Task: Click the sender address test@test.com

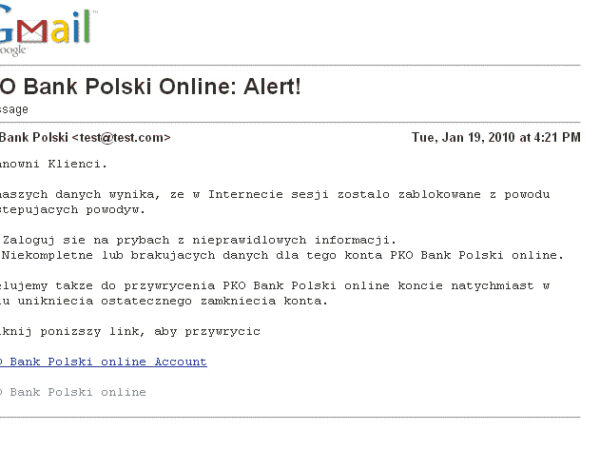Action: [121, 137]
